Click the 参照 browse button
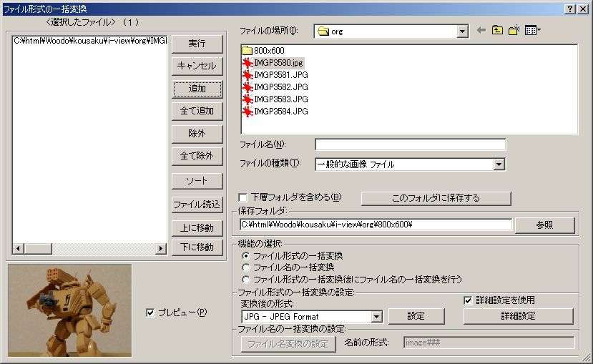Viewport: 593px width, 364px height. pyautogui.click(x=544, y=225)
